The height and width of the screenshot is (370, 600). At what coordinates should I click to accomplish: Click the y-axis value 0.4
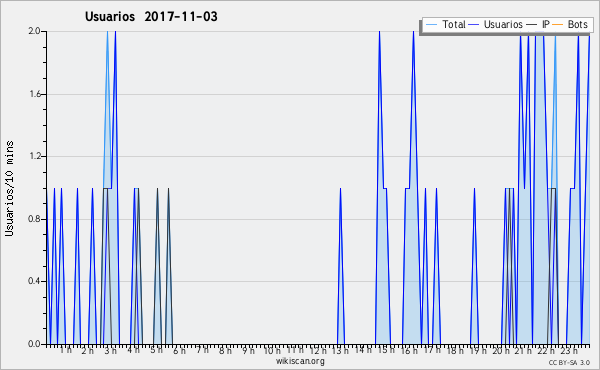coord(34,281)
